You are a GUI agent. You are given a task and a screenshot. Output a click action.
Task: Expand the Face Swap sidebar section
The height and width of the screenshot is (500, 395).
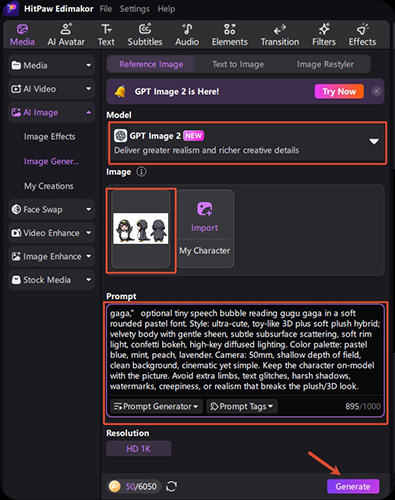point(52,209)
